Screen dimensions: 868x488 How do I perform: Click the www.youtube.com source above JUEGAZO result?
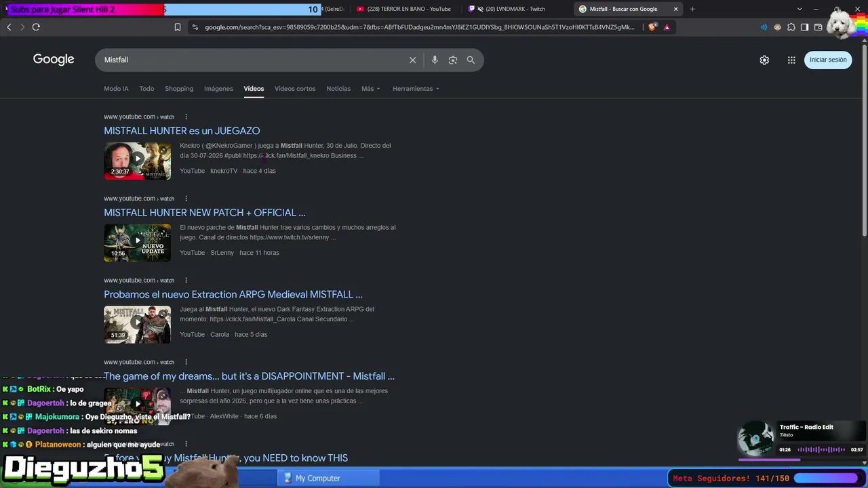pos(139,117)
